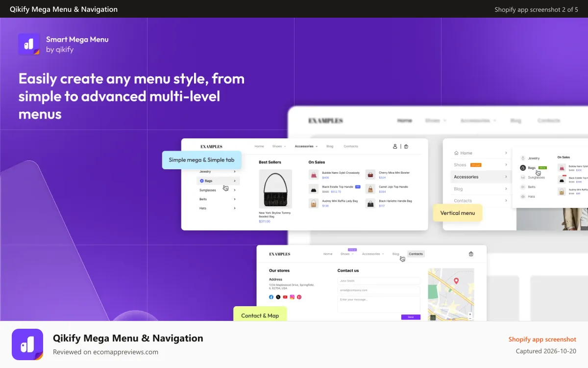
Task: Open the account user icon in the Simple mega example
Action: pyautogui.click(x=395, y=146)
